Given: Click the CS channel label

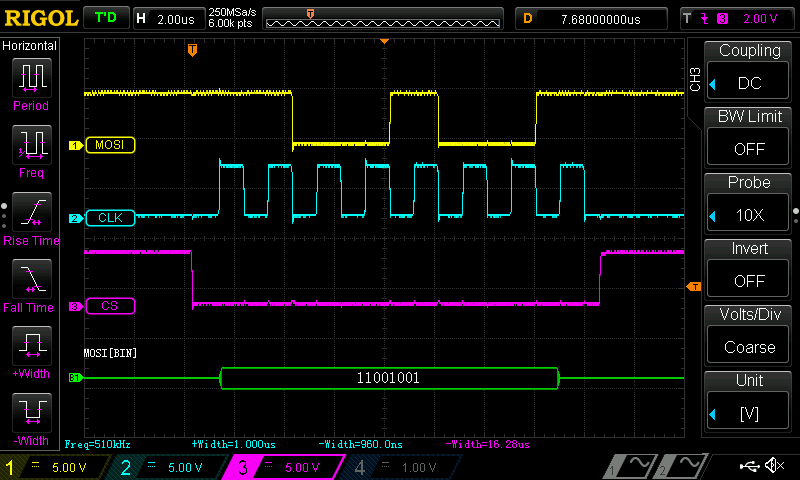Looking at the screenshot, I should (110, 306).
